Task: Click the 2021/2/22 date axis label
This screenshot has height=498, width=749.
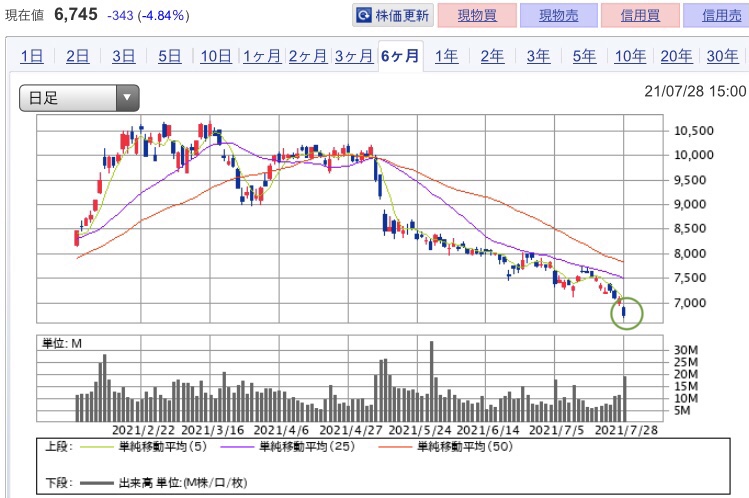Action: click(143, 430)
